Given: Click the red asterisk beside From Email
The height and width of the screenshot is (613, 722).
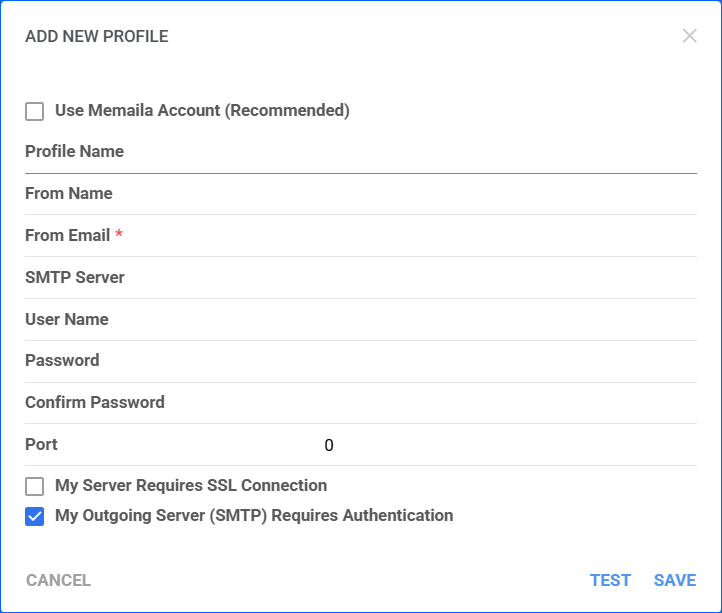Looking at the screenshot, I should point(119,235).
